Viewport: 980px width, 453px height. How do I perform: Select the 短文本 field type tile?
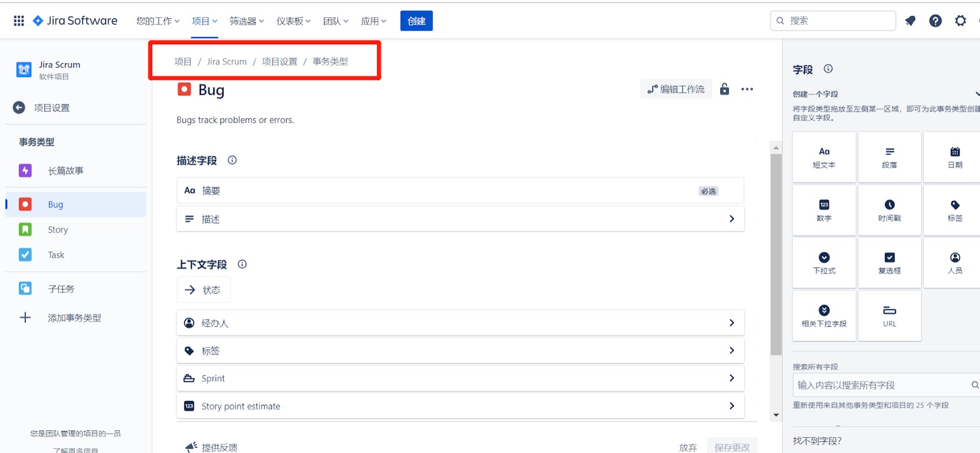[x=824, y=157]
